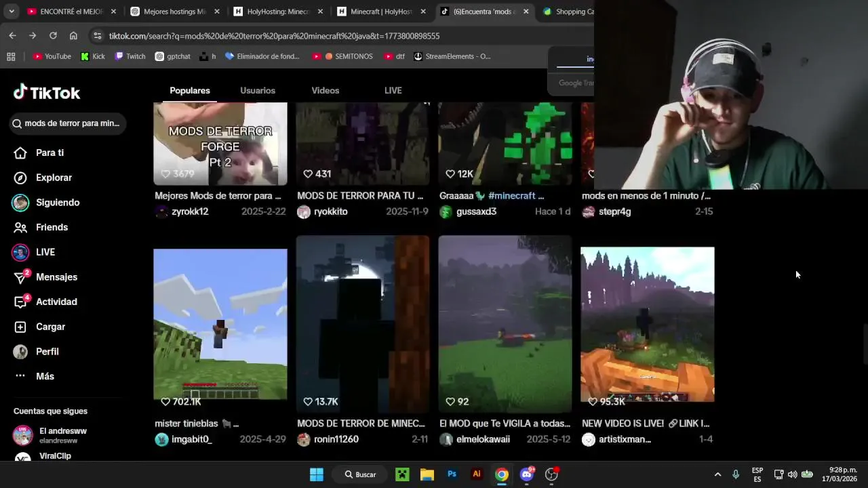The height and width of the screenshot is (488, 868).
Task: Click the taskbar Buscar search box
Action: (x=361, y=474)
